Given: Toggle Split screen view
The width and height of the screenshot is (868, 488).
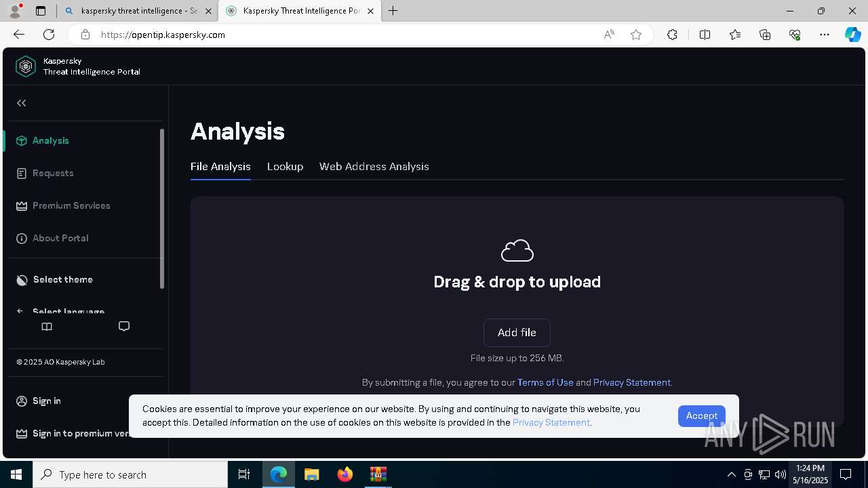Looking at the screenshot, I should (x=705, y=35).
